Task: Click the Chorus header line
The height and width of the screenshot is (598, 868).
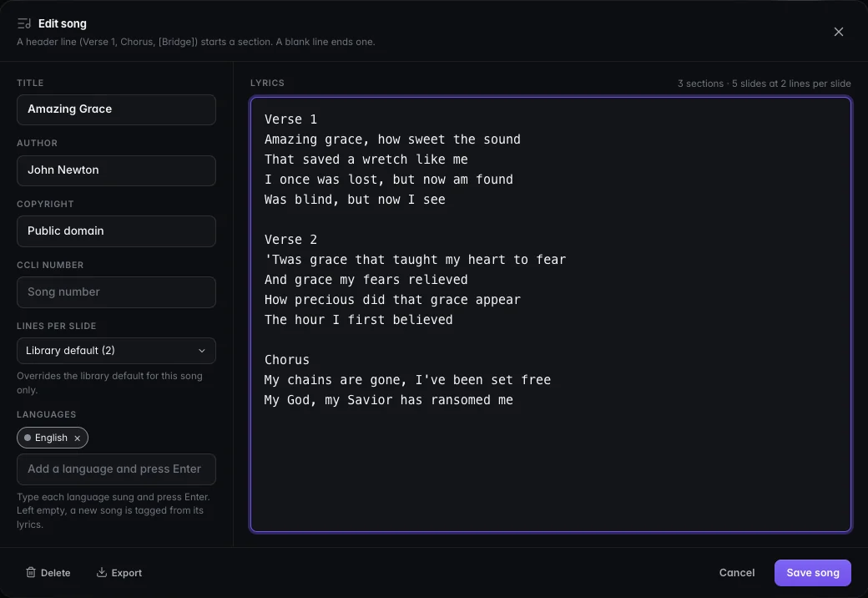Action: [x=287, y=360]
